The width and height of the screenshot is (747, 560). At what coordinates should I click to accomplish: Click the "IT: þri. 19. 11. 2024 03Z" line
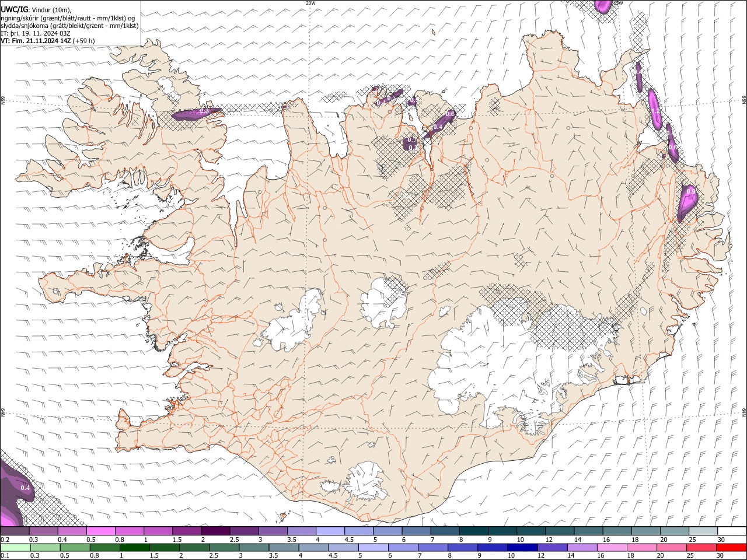(36, 33)
